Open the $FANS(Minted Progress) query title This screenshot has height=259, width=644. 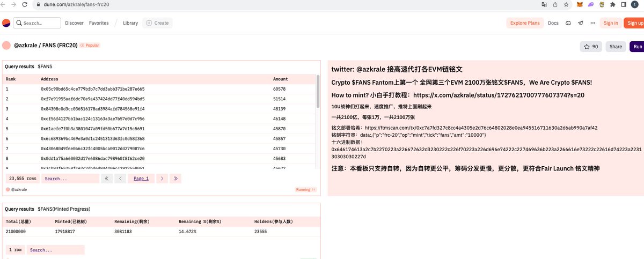point(64,209)
